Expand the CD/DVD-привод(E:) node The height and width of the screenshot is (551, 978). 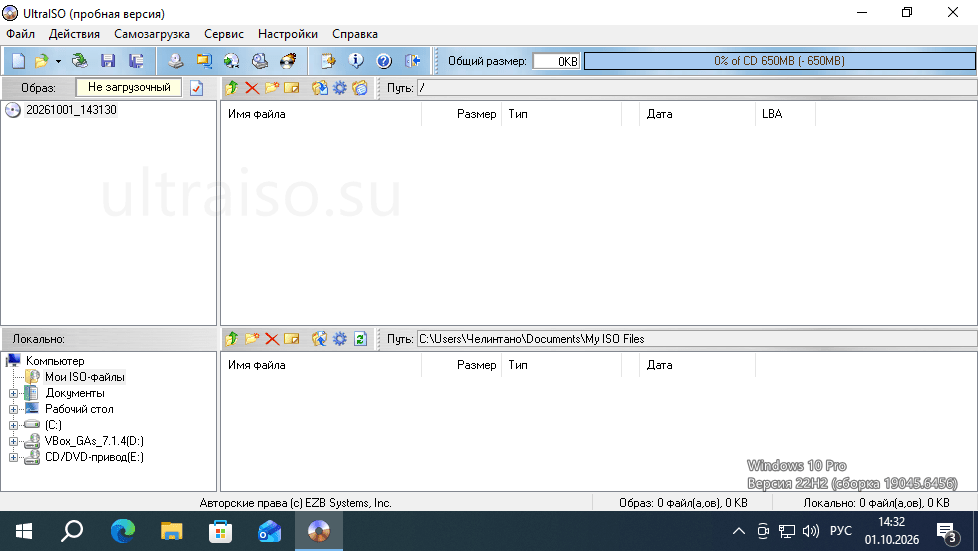click(13, 457)
